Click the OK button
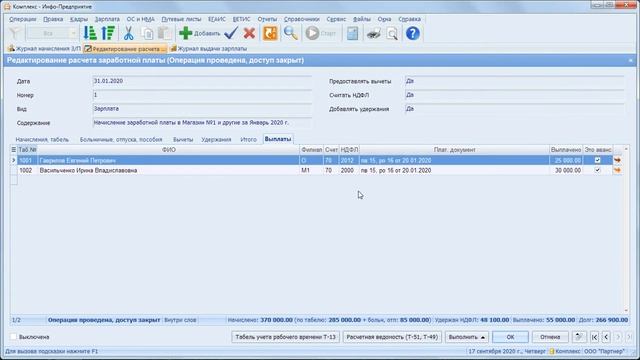The width and height of the screenshot is (640, 360). (x=510, y=337)
